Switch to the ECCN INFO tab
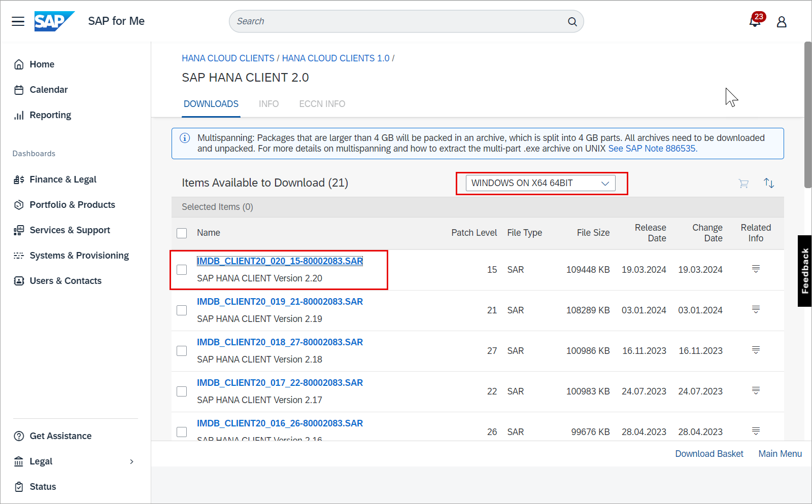The height and width of the screenshot is (504, 812). click(322, 104)
